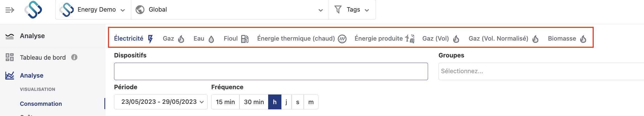Open the Consommation visualisation link

[41, 104]
